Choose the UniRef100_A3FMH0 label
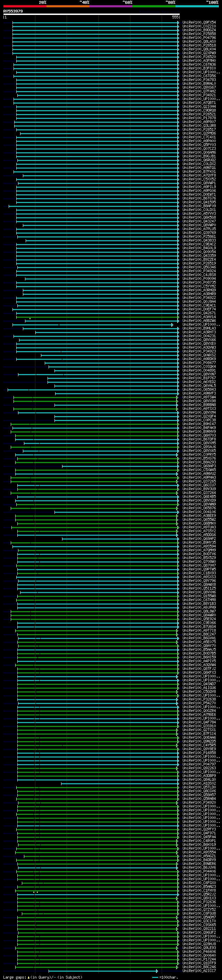 (x=199, y=60)
